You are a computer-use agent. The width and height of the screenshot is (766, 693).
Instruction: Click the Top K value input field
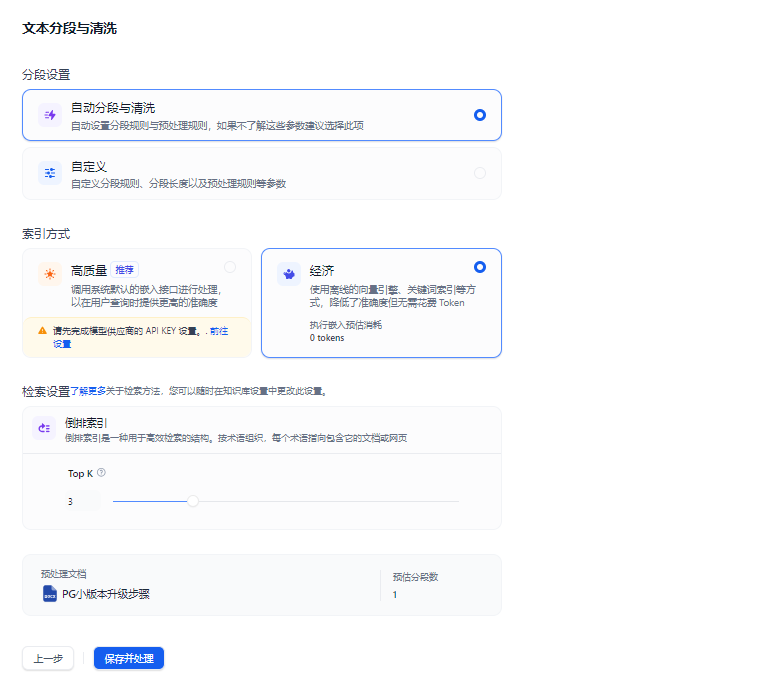coord(83,502)
